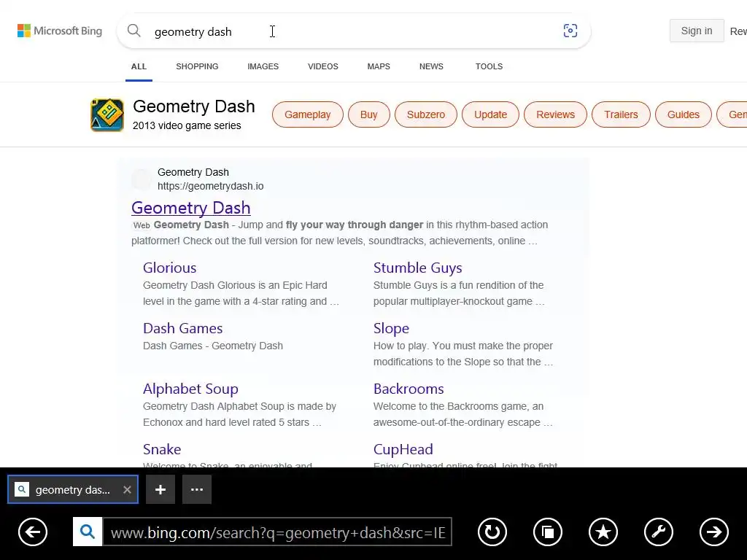
Task: Click in the Bing search input field
Action: [352, 31]
